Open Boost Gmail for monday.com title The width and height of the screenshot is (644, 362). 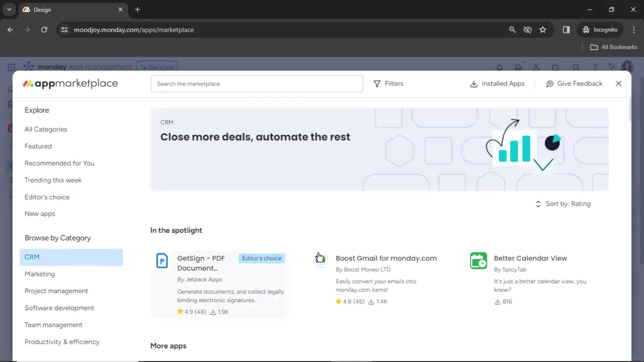(x=386, y=258)
